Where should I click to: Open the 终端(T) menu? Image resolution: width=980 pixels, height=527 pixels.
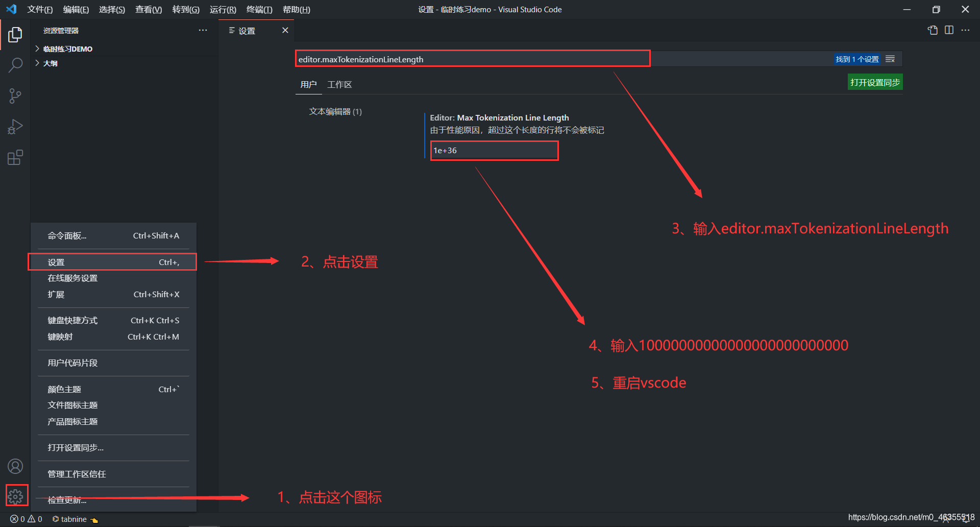[x=259, y=9]
